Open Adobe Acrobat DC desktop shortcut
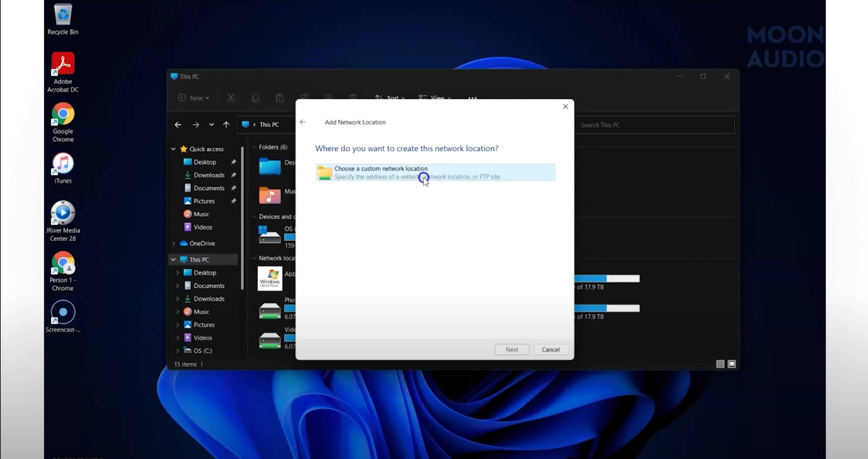The width and height of the screenshot is (868, 459). pos(63,72)
